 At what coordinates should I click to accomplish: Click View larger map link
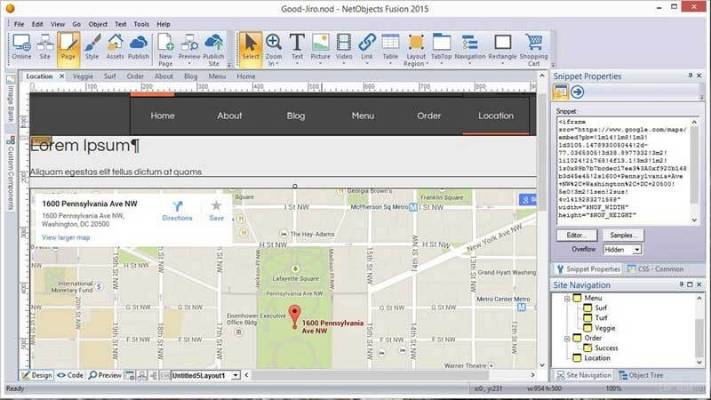[x=66, y=237]
